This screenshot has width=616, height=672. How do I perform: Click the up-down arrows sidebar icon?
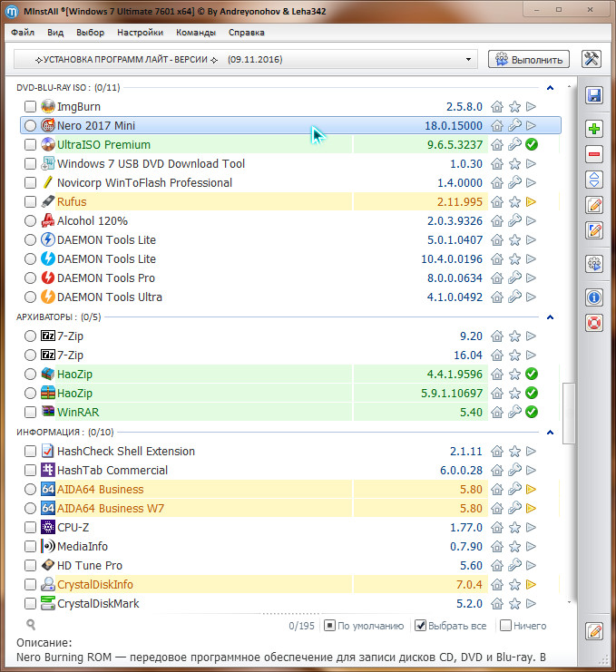(x=594, y=180)
